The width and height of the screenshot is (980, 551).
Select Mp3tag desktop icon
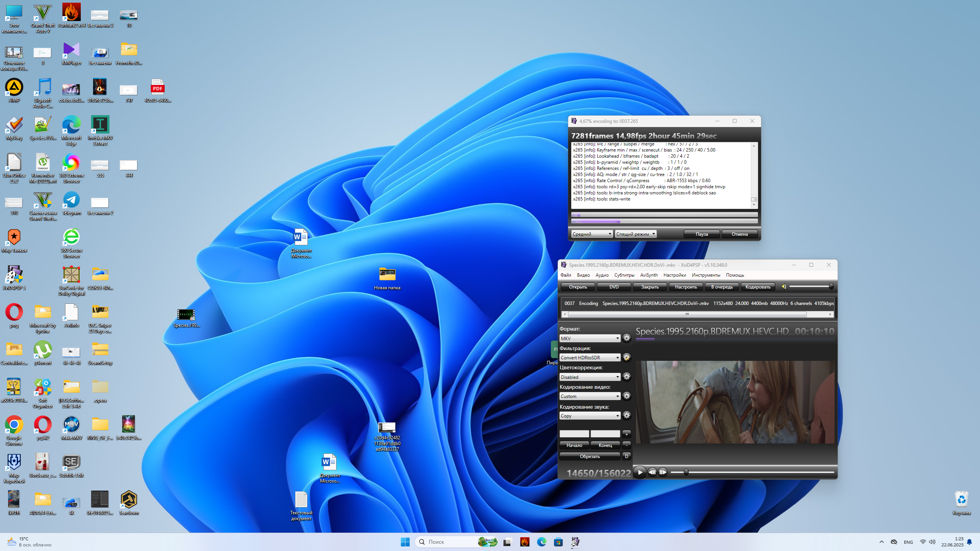point(14,129)
